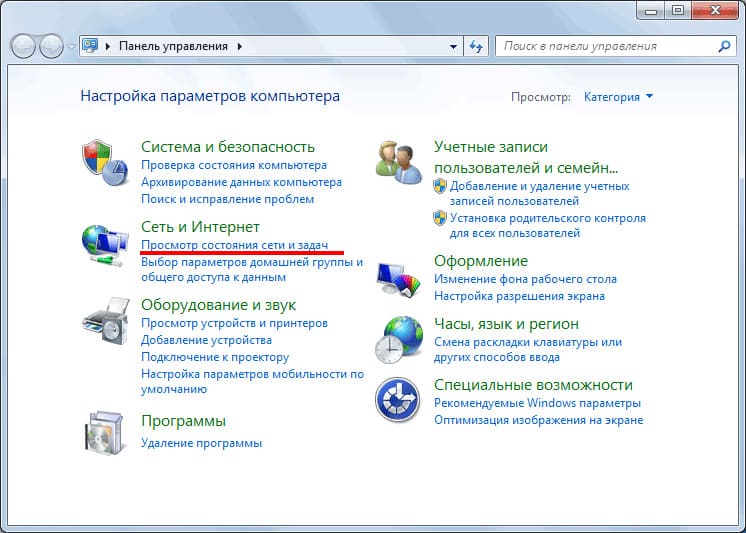
Task: Close the Control Panel window
Action: (715, 10)
